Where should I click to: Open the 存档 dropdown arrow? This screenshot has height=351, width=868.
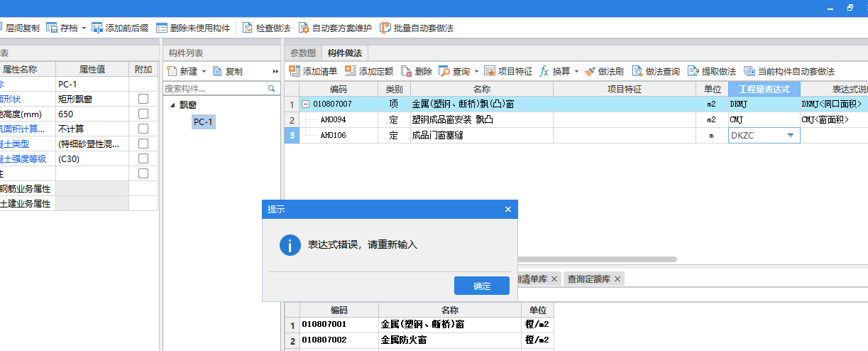(x=84, y=28)
